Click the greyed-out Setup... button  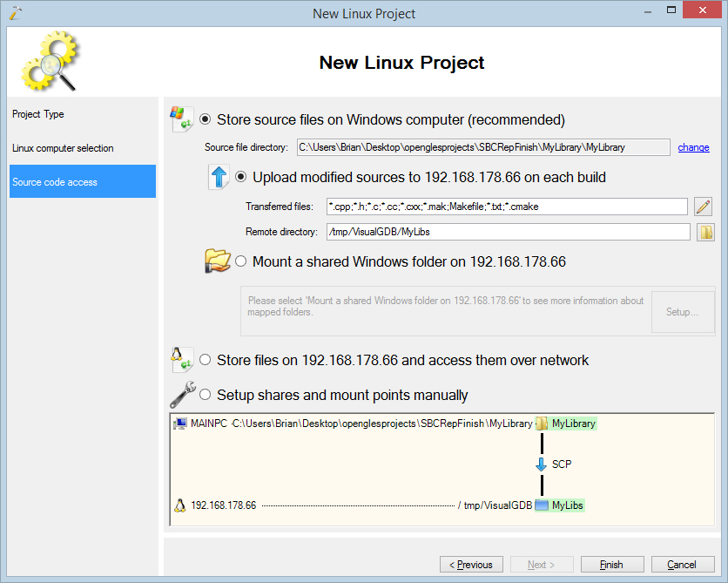(x=683, y=312)
